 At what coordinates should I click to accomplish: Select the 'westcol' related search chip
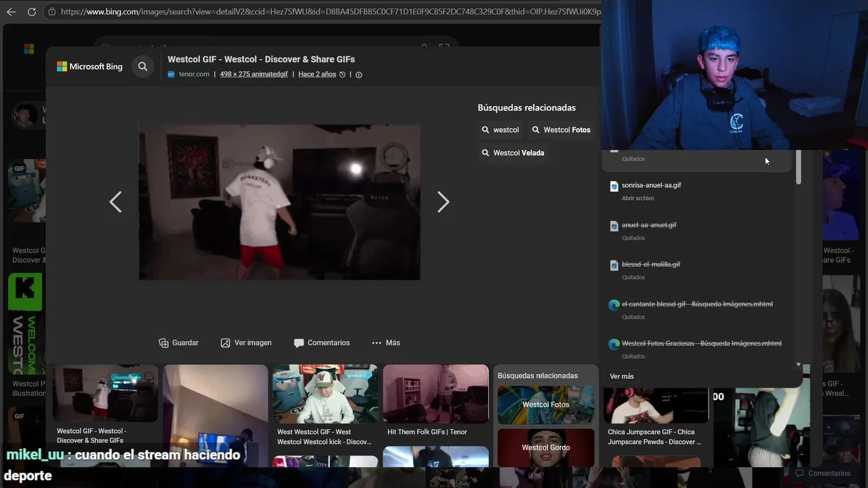[500, 129]
